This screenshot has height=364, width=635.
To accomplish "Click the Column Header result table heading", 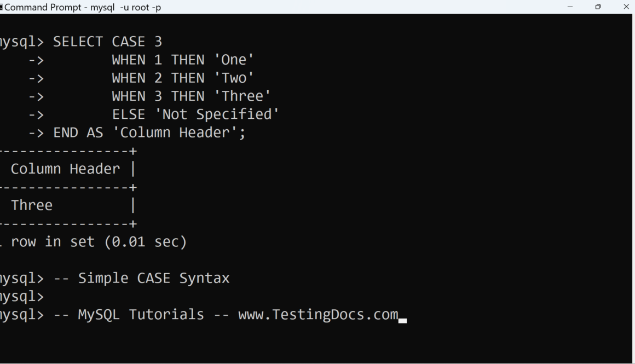I will (65, 169).
